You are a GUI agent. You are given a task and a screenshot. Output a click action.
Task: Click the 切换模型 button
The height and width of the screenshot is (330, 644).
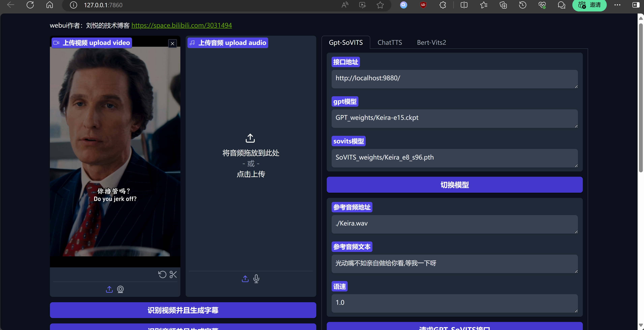pos(455,185)
